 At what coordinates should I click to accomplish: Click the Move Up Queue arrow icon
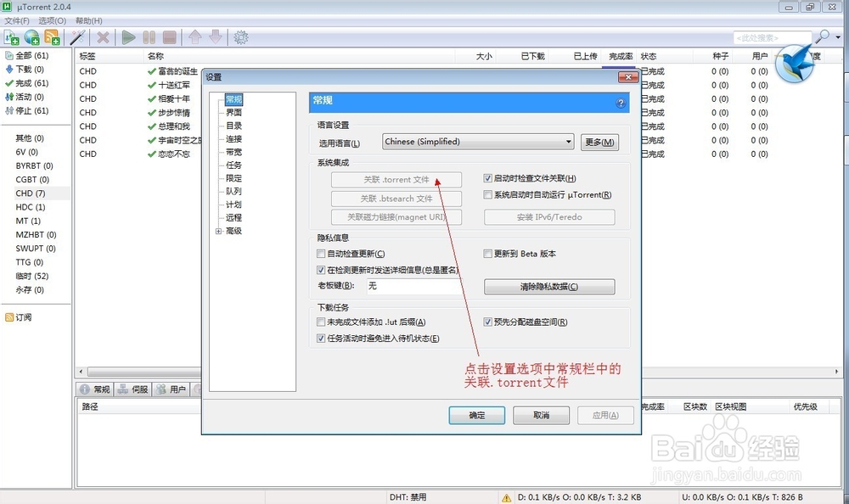click(195, 37)
